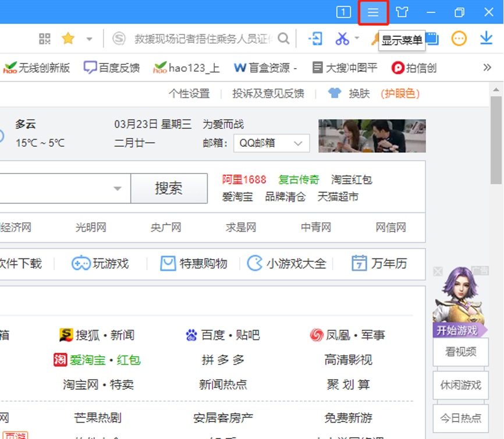The height and width of the screenshot is (439, 504).
Task: Bookmark page with the yellow star icon
Action: pos(68,39)
